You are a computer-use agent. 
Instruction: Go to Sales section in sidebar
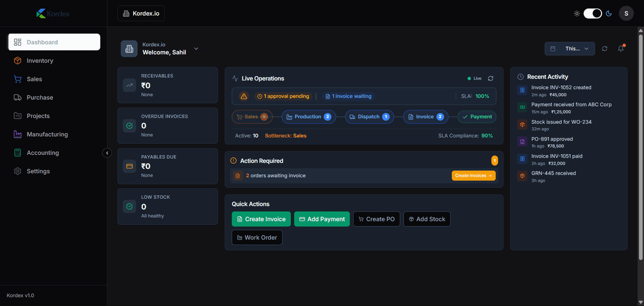pyautogui.click(x=54, y=79)
